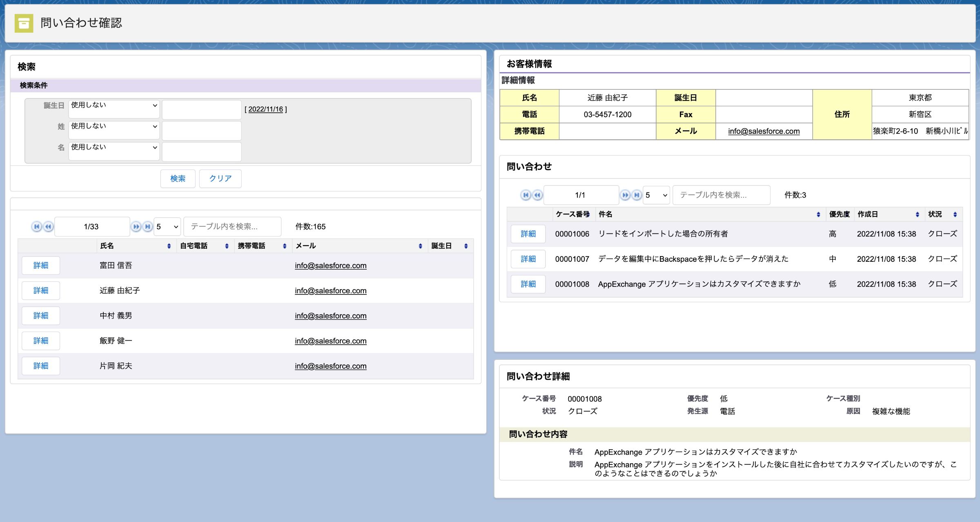
Task: Click the 2022/11/16 date link
Action: coord(266,109)
